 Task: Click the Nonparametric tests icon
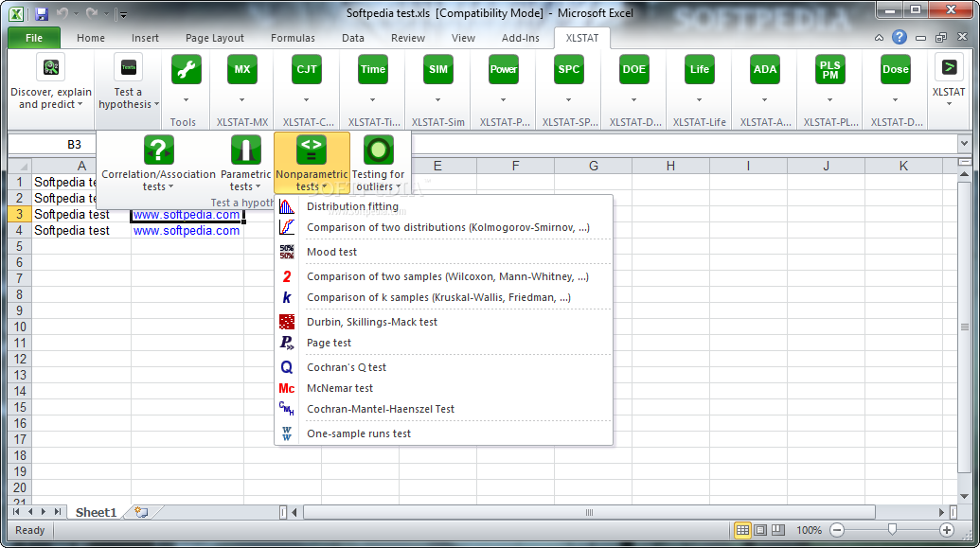point(312,150)
